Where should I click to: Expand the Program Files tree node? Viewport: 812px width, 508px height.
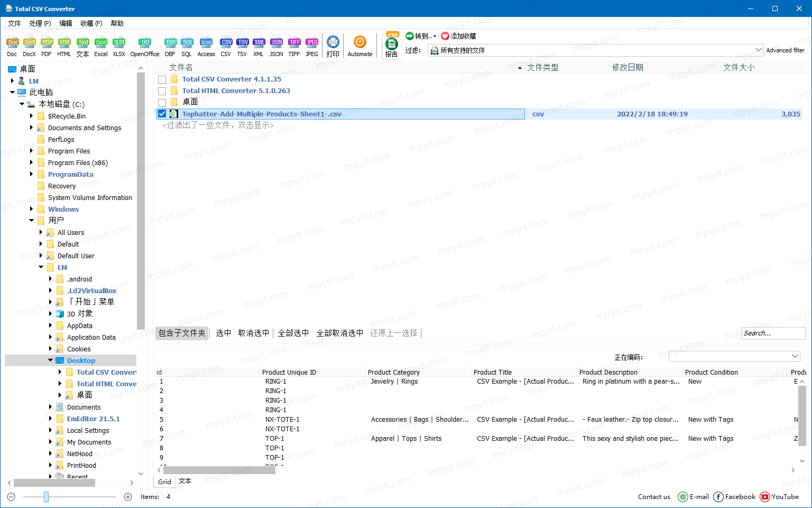pyautogui.click(x=31, y=151)
